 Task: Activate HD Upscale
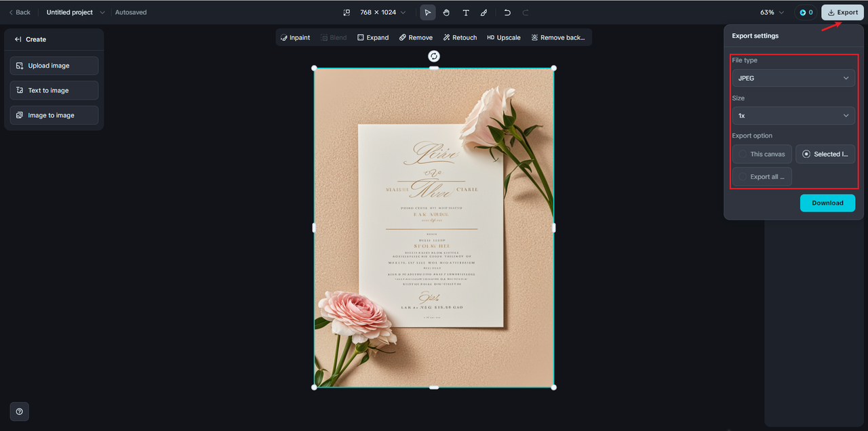(x=504, y=37)
